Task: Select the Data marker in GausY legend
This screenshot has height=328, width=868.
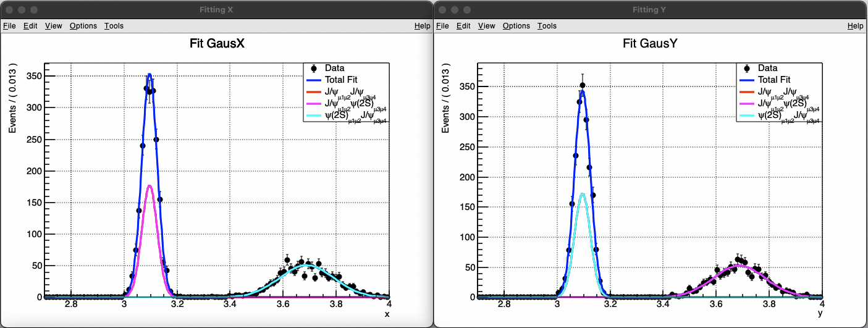Action: [x=747, y=68]
